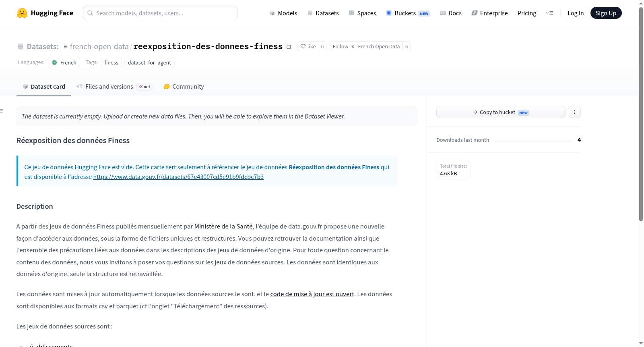Open Buckets in the top navigation
This screenshot has width=644, height=347.
(x=408, y=13)
